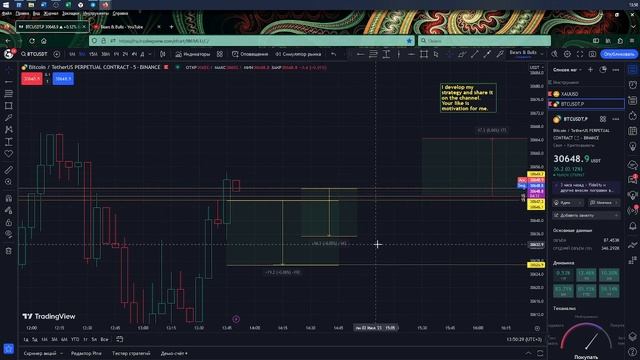Open the Список наг watchlist dropdown
Viewport: 640px width, 360px height.
pos(567,70)
